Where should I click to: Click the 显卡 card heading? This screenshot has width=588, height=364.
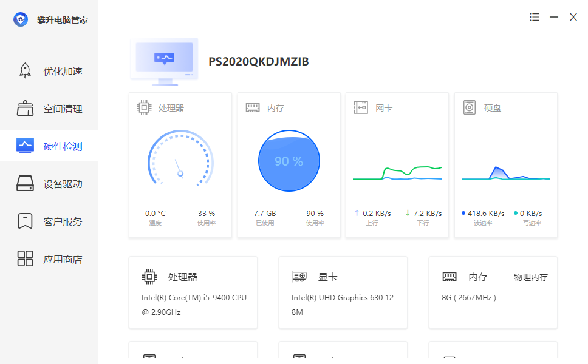click(x=328, y=277)
